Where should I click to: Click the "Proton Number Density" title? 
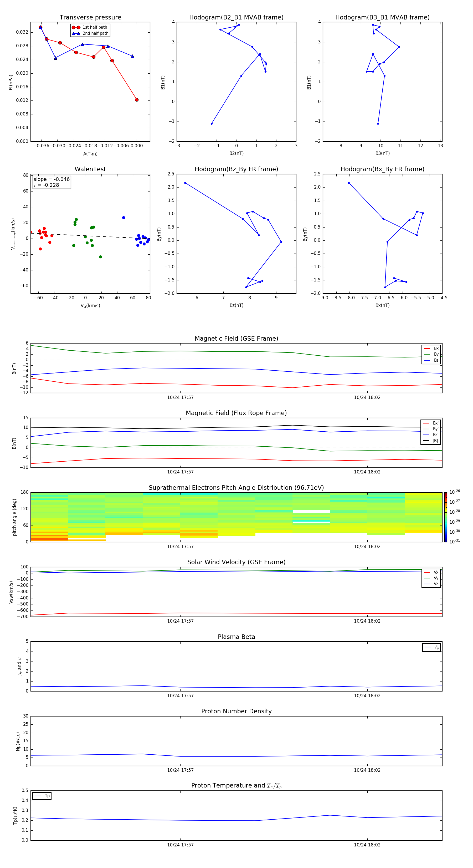pos(236,711)
